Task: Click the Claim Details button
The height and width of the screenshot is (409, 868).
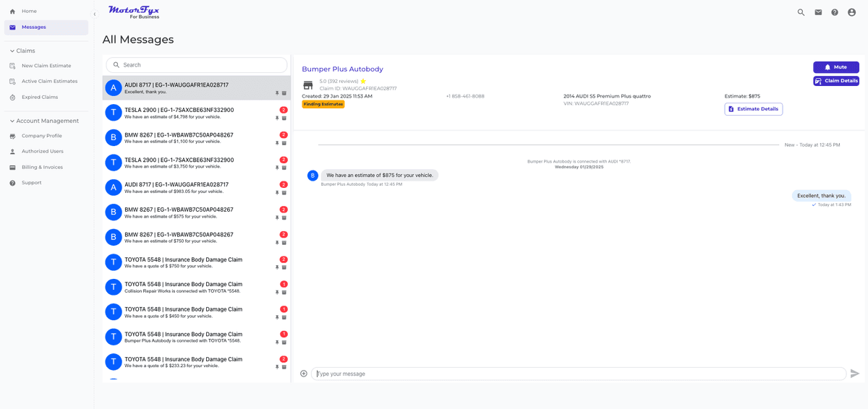Action: point(835,81)
